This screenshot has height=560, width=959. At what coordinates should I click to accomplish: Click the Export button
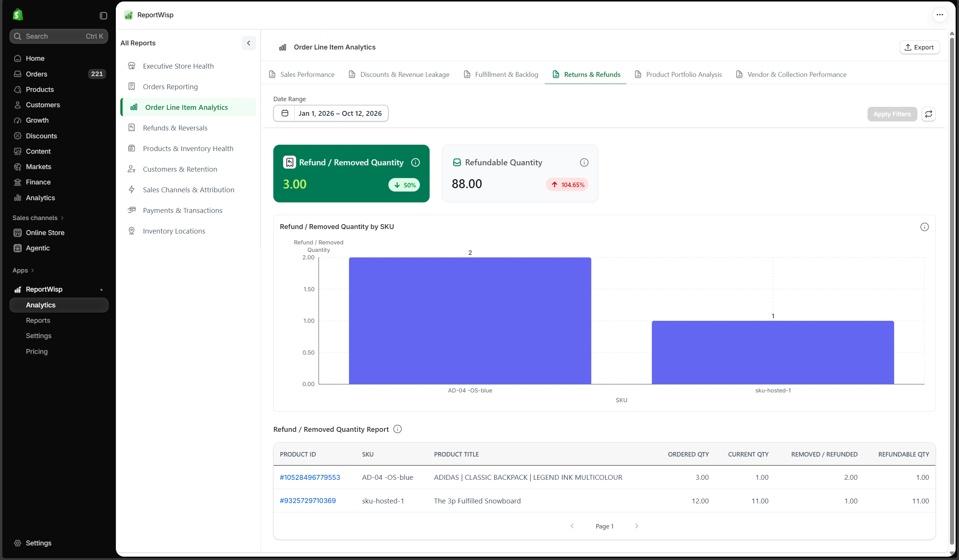coord(919,47)
